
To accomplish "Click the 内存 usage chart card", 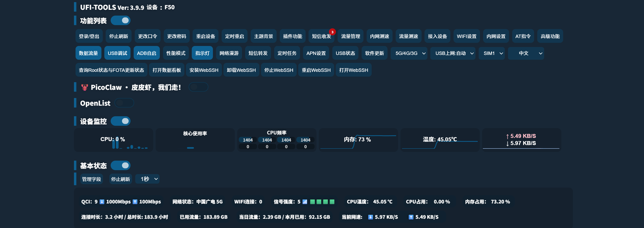I will [x=358, y=140].
